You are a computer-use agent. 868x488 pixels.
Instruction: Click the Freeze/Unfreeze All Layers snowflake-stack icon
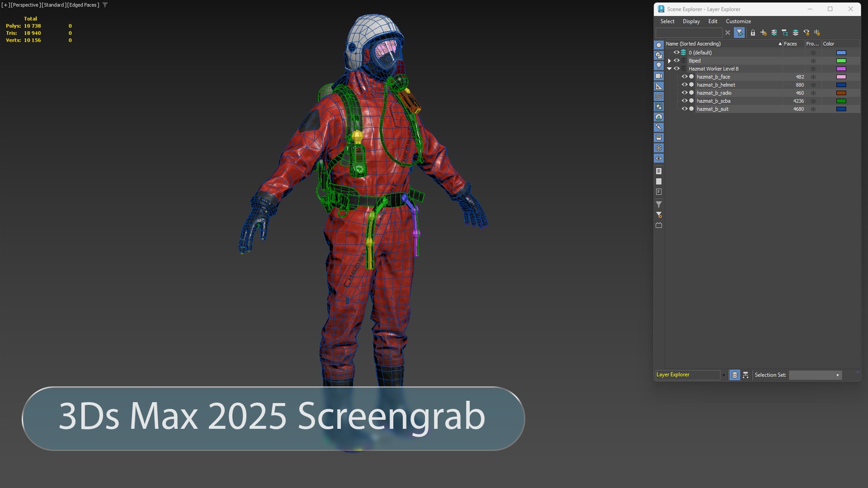point(817,33)
